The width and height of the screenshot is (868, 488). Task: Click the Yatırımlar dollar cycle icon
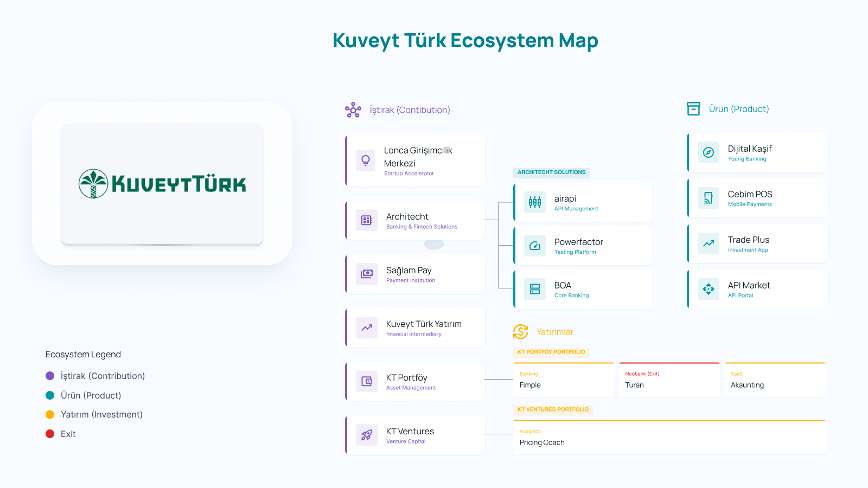[x=521, y=332]
